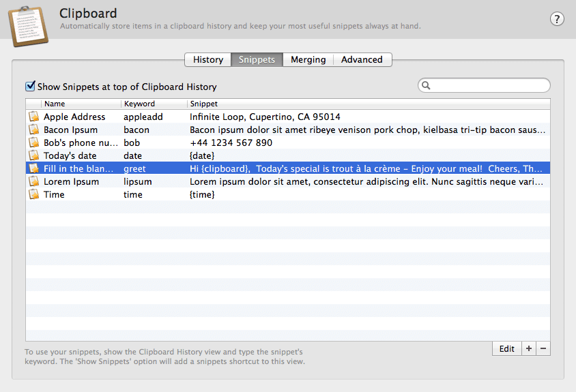The height and width of the screenshot is (392, 576).
Task: Click the Bacon Ipsum snippet icon
Action: (x=34, y=130)
